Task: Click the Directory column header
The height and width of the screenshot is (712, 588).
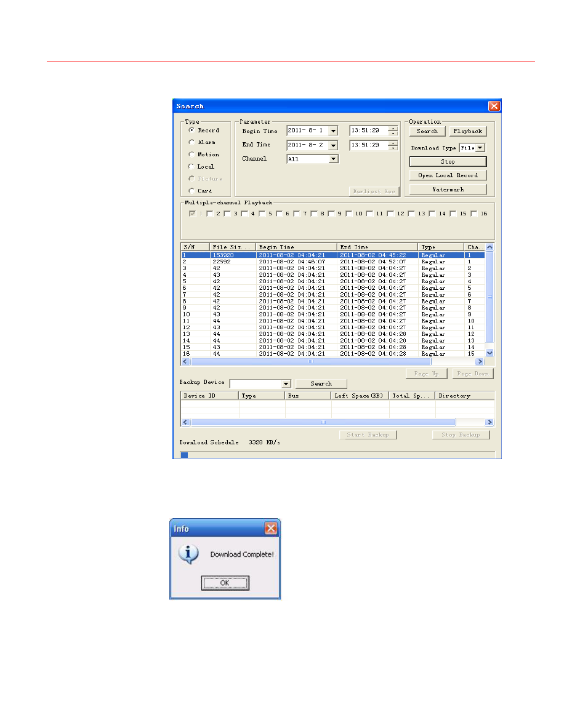Action: click(465, 396)
